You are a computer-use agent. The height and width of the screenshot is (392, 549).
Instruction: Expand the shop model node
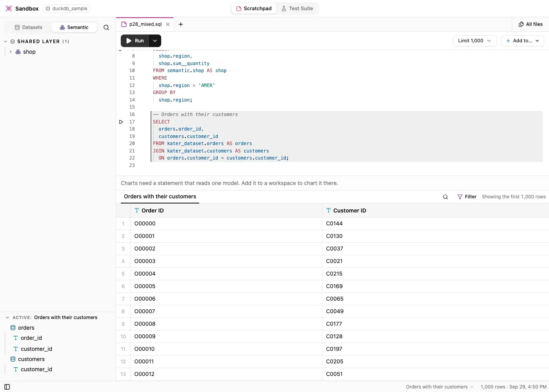pos(10,52)
